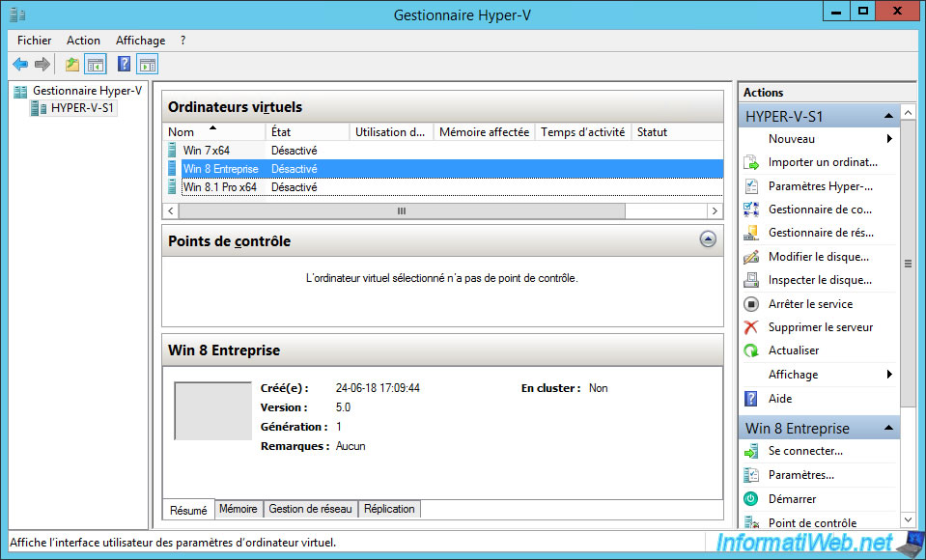Sort by the État column header
Viewport: 926px width, 560px height.
coord(307,131)
